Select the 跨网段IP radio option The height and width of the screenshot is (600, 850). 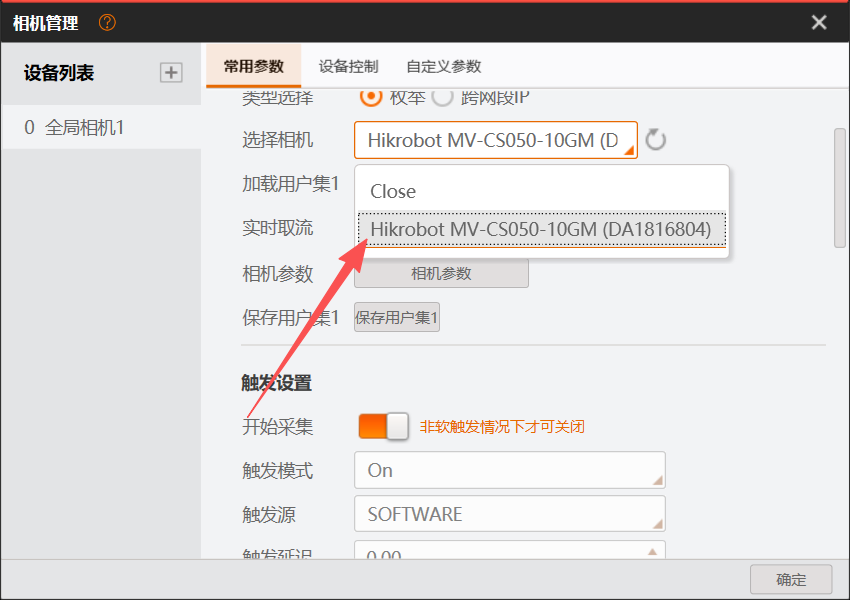(x=442, y=97)
